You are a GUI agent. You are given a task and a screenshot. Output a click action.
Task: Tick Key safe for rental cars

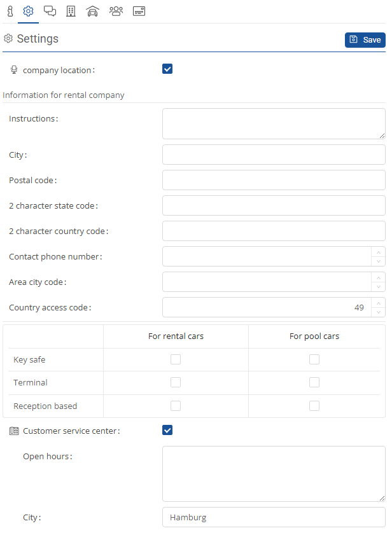(176, 359)
